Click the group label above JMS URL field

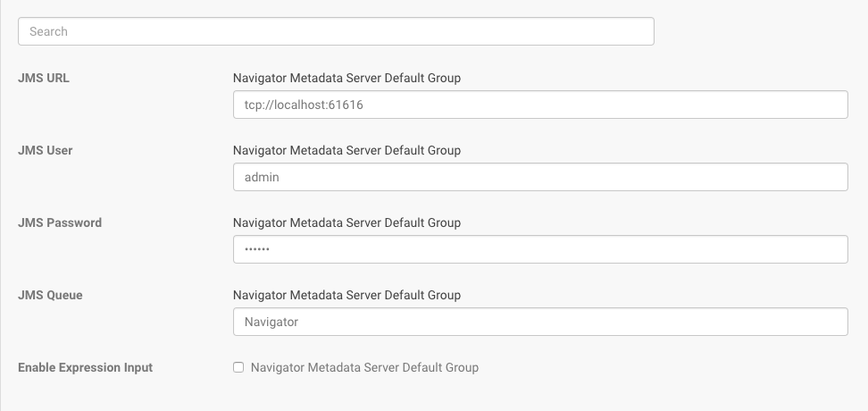tap(346, 78)
